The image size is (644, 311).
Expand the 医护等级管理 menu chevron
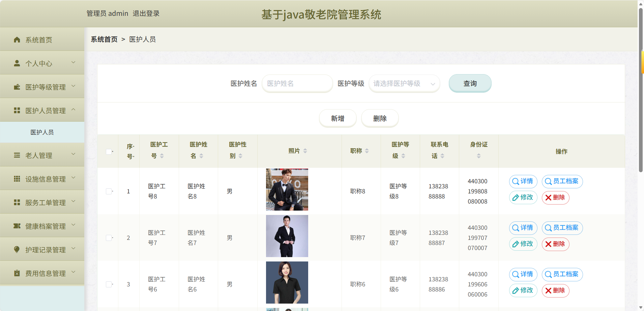pos(73,86)
